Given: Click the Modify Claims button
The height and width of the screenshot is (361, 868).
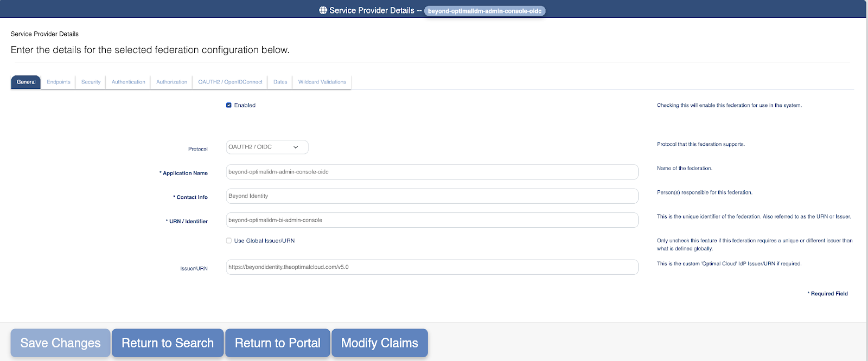Looking at the screenshot, I should (380, 343).
